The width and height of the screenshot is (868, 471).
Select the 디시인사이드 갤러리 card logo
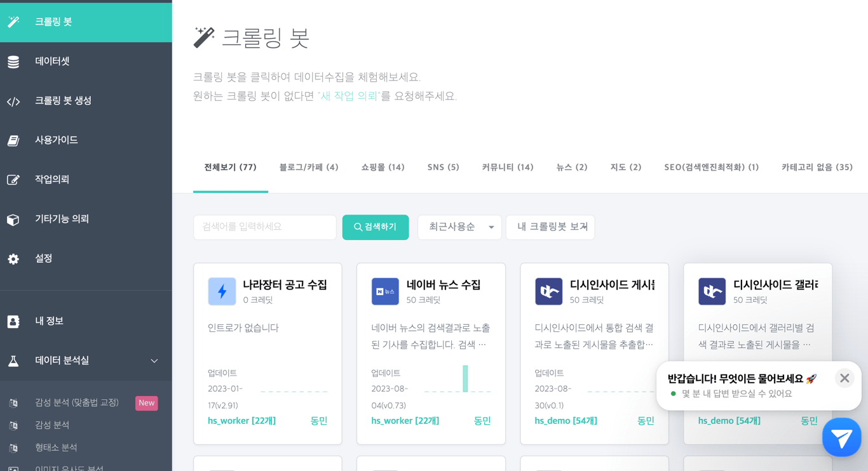pyautogui.click(x=712, y=291)
